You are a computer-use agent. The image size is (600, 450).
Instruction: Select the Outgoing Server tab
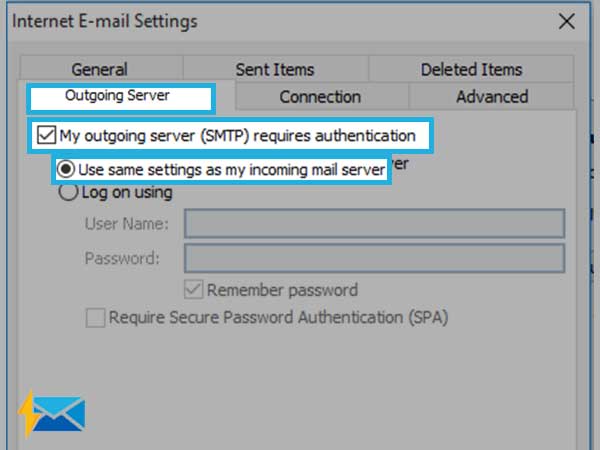pos(117,96)
